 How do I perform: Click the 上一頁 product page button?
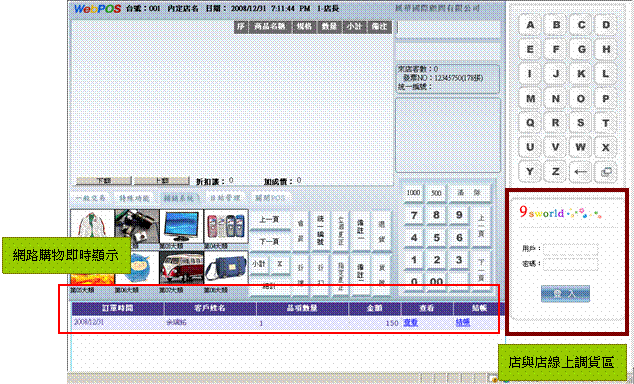(269, 220)
